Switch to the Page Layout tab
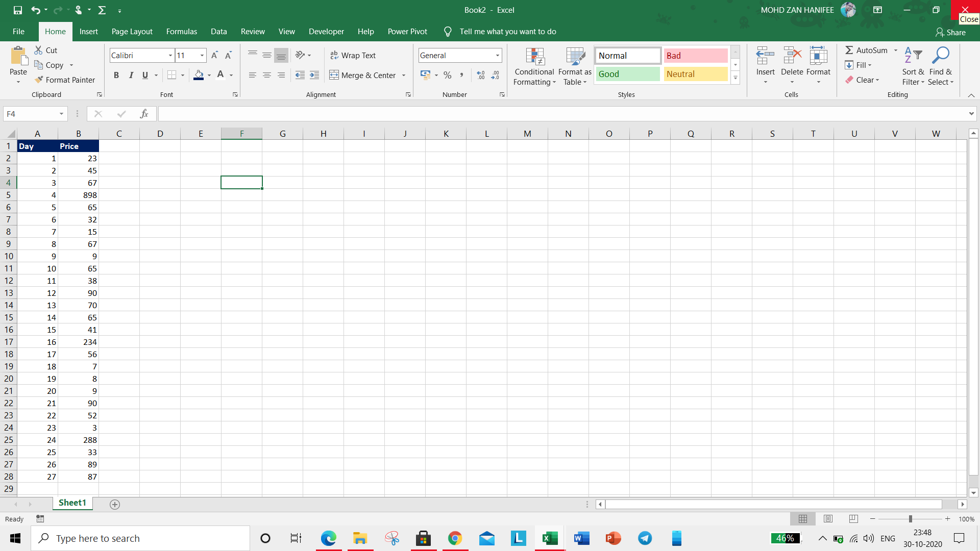980x551 pixels. [132, 32]
